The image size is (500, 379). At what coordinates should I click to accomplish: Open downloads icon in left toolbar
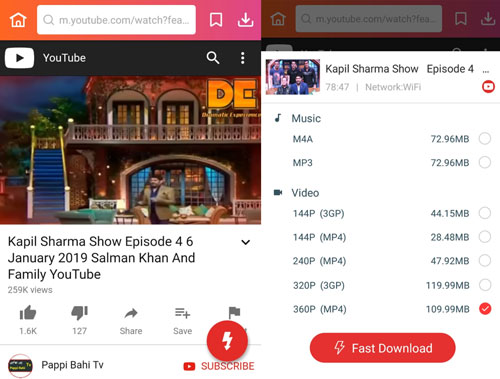point(245,20)
